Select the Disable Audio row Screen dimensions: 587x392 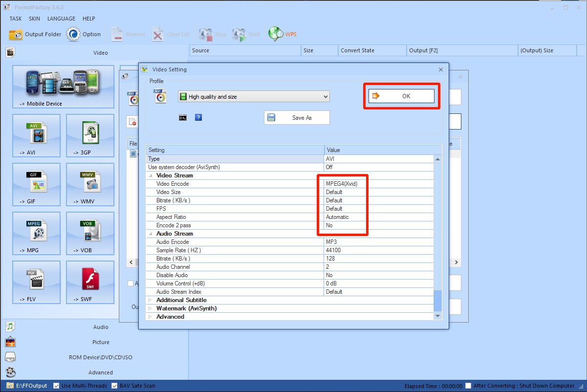click(x=290, y=275)
